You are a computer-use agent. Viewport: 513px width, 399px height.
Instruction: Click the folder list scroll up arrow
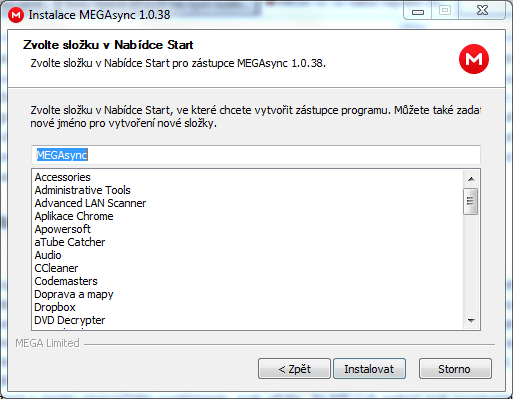(x=471, y=179)
